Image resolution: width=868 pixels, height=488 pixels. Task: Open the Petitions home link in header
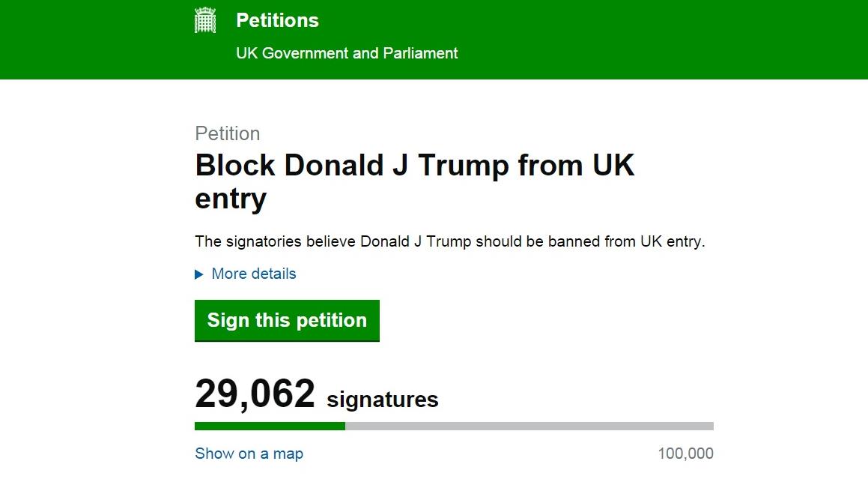tap(277, 20)
